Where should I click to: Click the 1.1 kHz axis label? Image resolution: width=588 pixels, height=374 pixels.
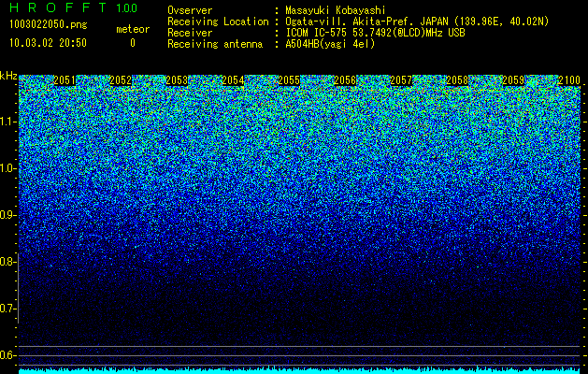(x=7, y=122)
